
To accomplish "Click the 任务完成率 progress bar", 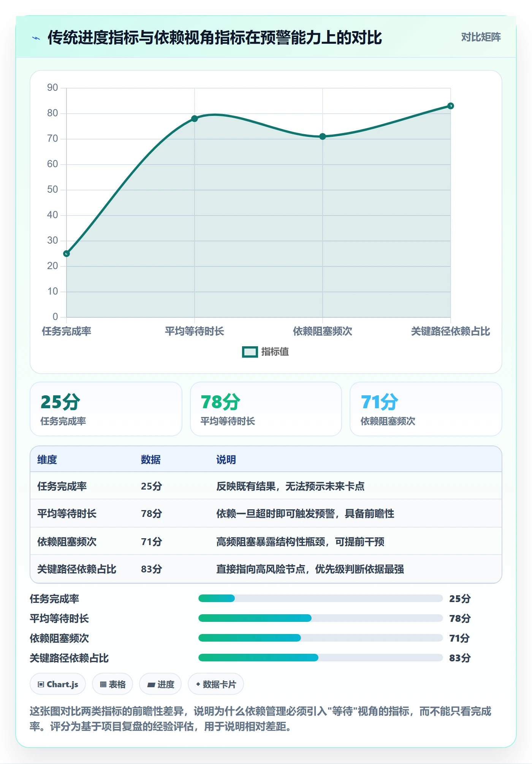I will coord(320,599).
